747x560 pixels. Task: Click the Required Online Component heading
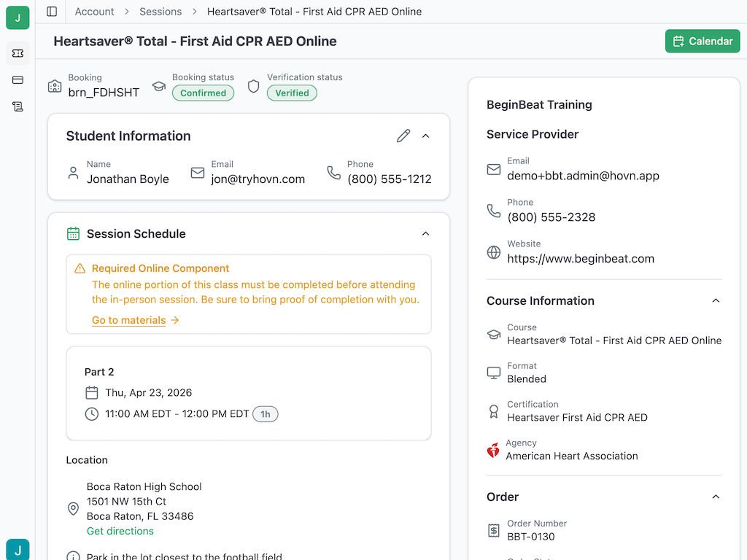point(160,268)
